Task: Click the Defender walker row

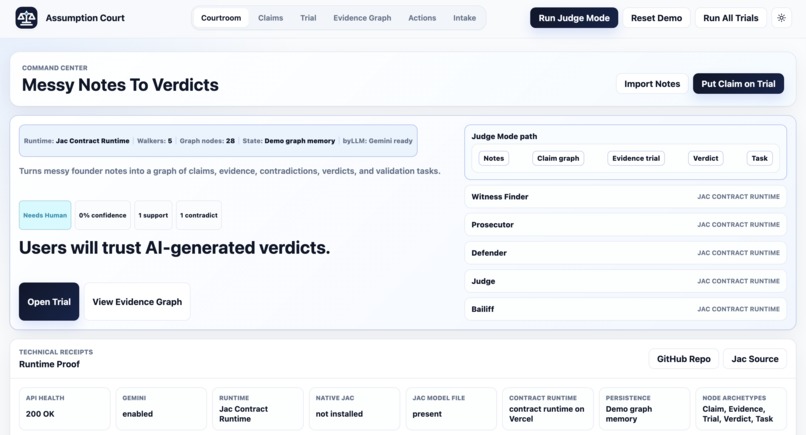Action: pyautogui.click(x=625, y=253)
